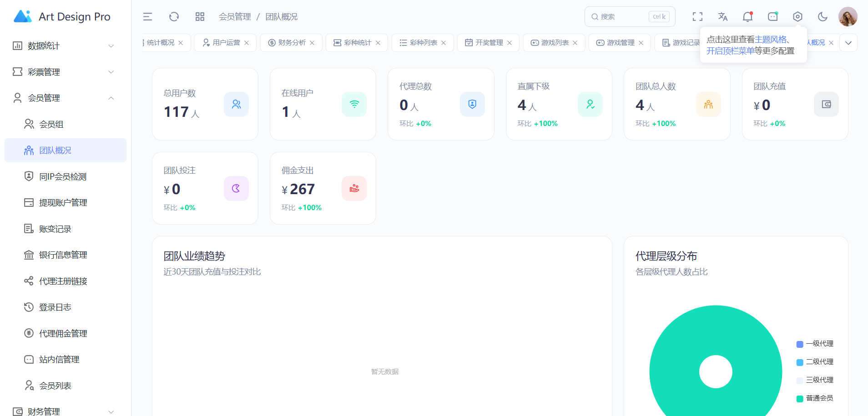
Task: Toggle dark mode with moon icon
Action: 823,17
